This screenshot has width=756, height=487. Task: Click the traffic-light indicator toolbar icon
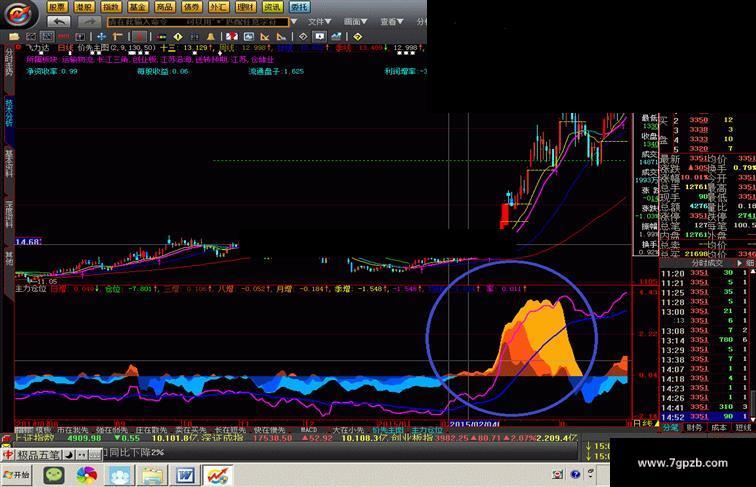click(x=162, y=37)
